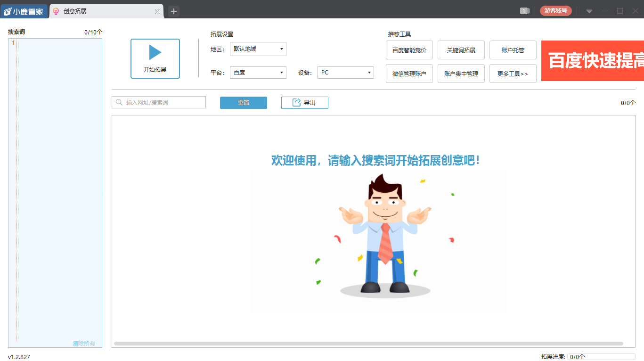The image size is (644, 361).
Task: Click the horizontal scrollbar of results area
Action: 368,344
